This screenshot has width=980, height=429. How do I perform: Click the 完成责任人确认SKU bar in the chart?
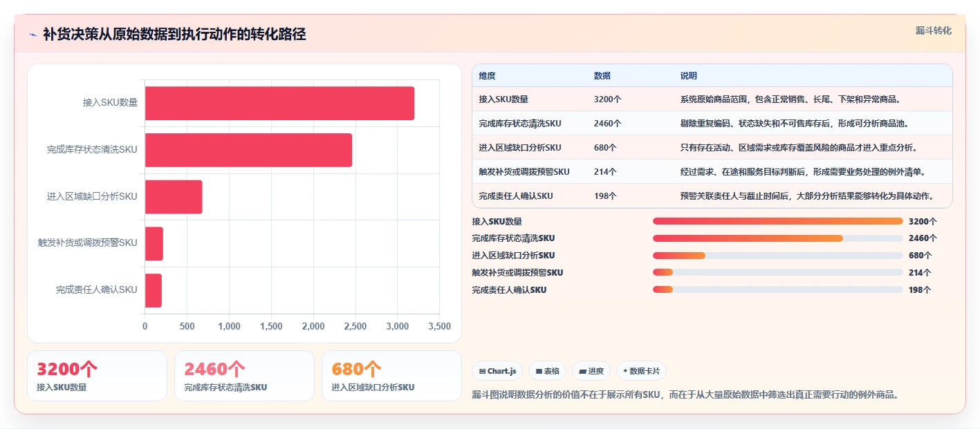[154, 290]
